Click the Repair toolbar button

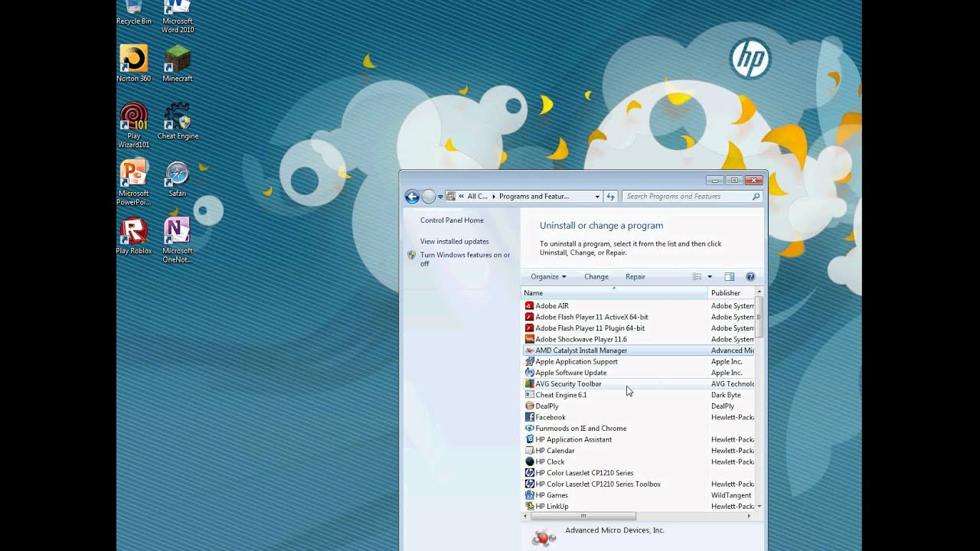coord(635,276)
